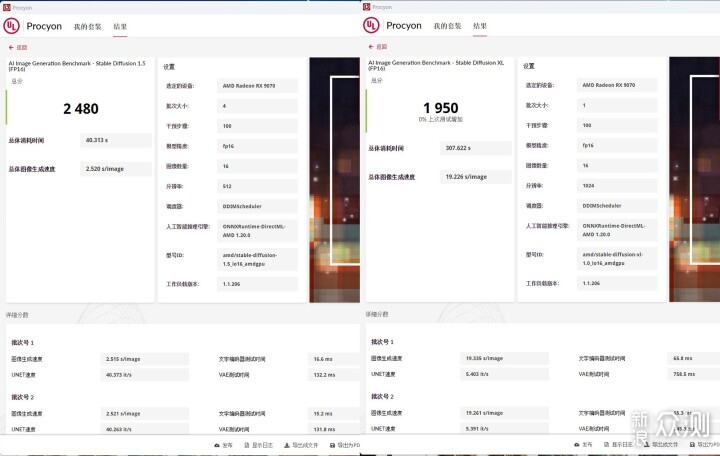Screen dimensions: 720x456
Task: Click the UL logo in the right Procyon window
Action: tap(371, 25)
